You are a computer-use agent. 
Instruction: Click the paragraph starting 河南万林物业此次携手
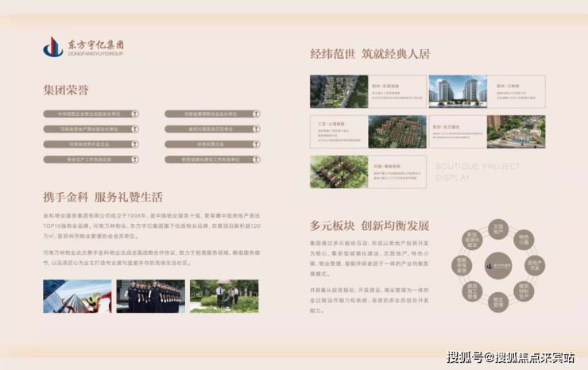click(x=152, y=258)
